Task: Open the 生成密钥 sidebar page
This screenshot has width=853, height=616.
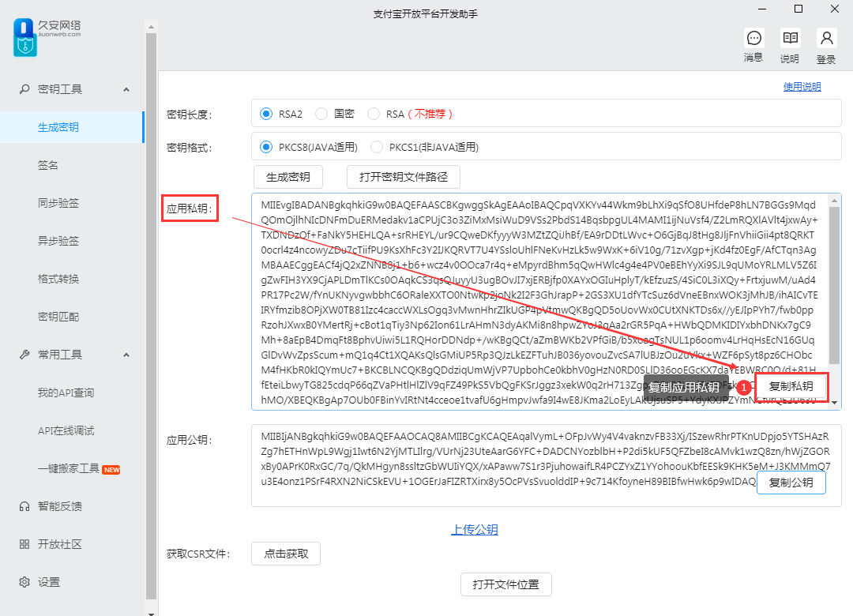Action: 72,127
